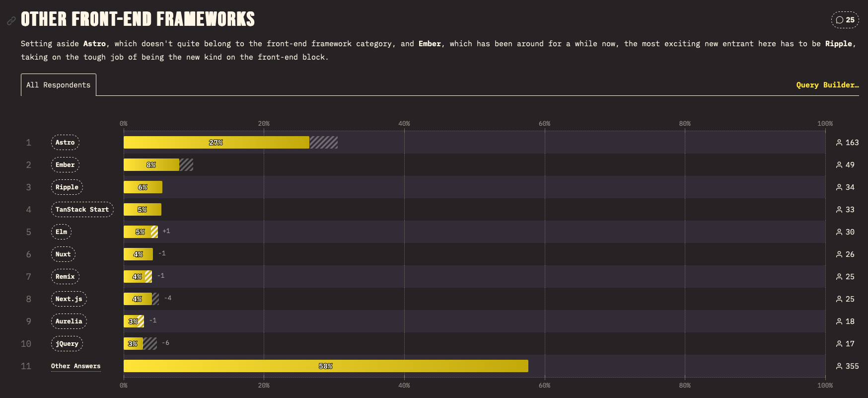Click respondent count icon for Other Answers
This screenshot has width=868, height=398.
point(839,366)
